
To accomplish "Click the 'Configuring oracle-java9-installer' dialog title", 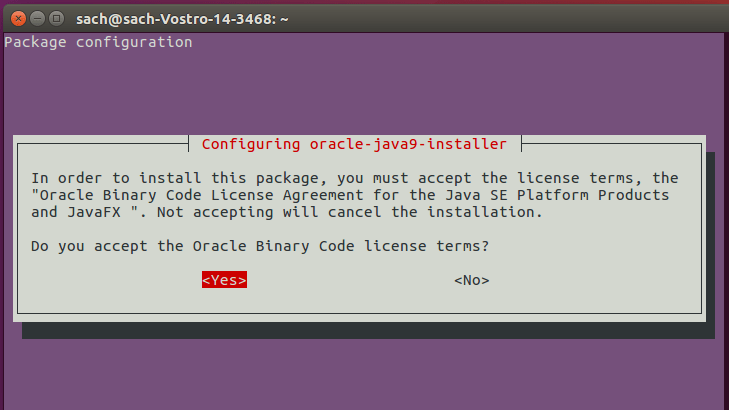I will click(x=354, y=144).
